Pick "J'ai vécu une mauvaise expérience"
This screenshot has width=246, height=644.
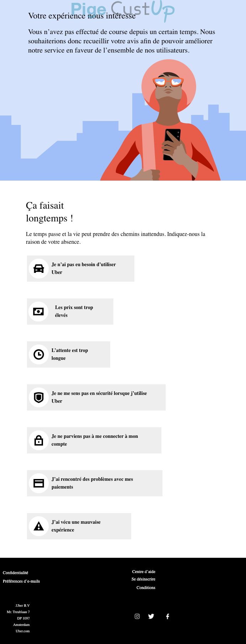76,526
